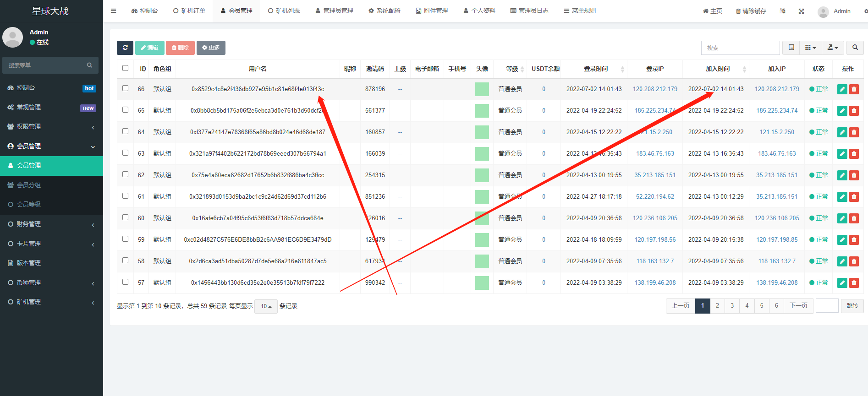Click the magnifier in the sidebar menu search
The height and width of the screenshot is (396, 868).
[x=90, y=65]
